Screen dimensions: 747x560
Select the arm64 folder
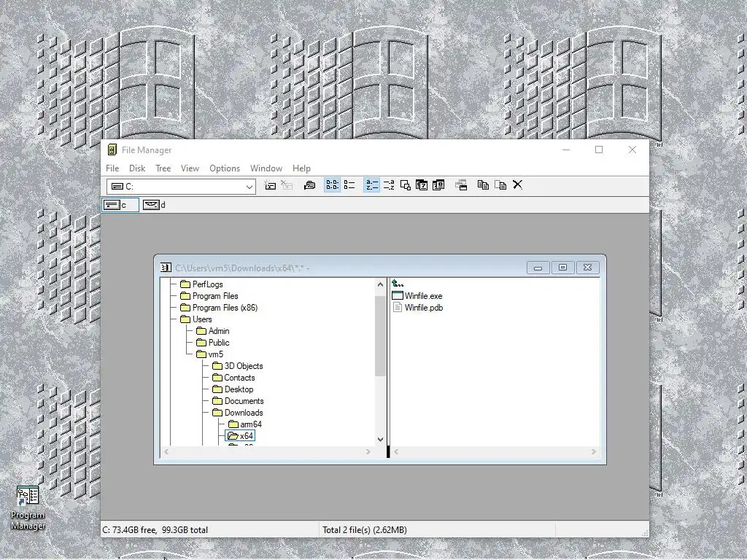(245, 424)
